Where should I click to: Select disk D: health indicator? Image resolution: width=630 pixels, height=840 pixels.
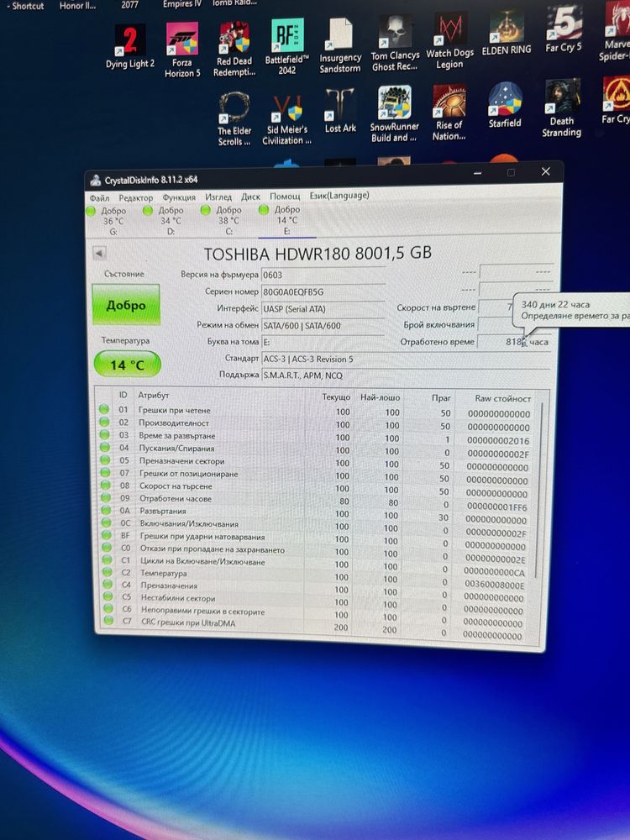(148, 211)
